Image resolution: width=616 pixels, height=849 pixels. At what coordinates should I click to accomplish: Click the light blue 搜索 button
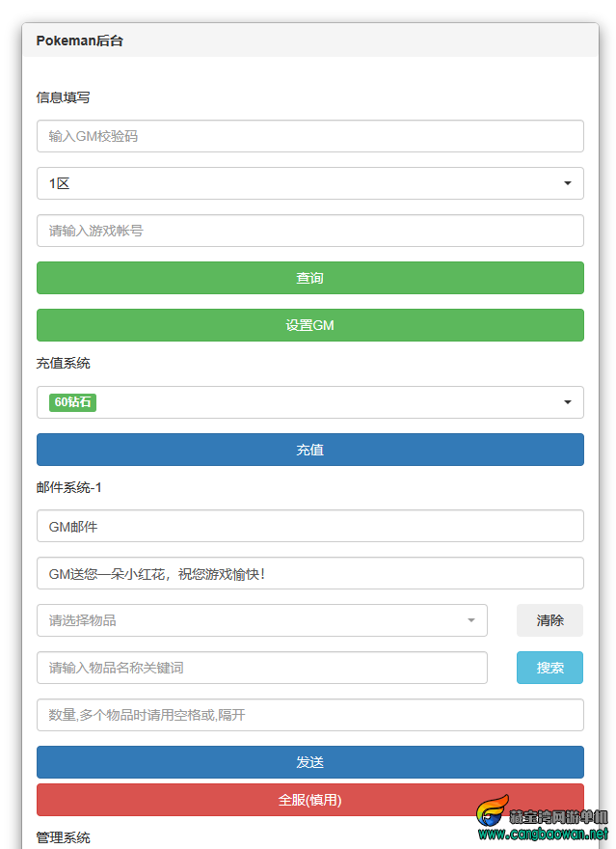pyautogui.click(x=549, y=668)
